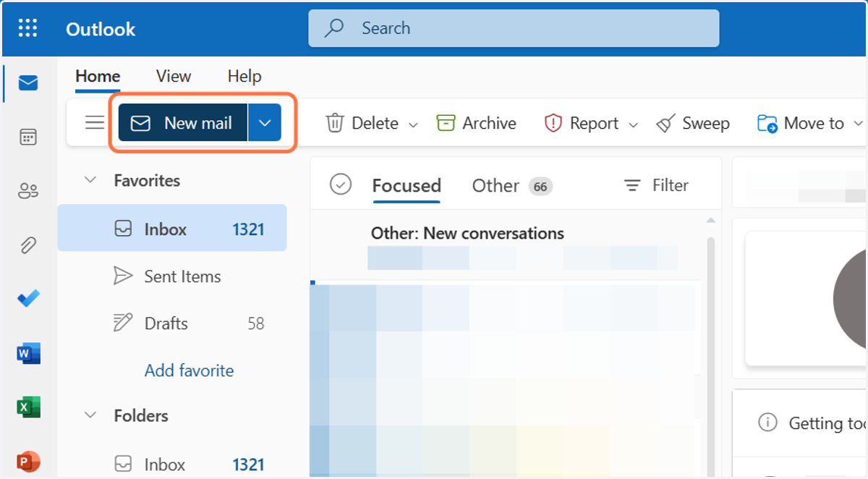Open the Filter menu for messages

[656, 185]
